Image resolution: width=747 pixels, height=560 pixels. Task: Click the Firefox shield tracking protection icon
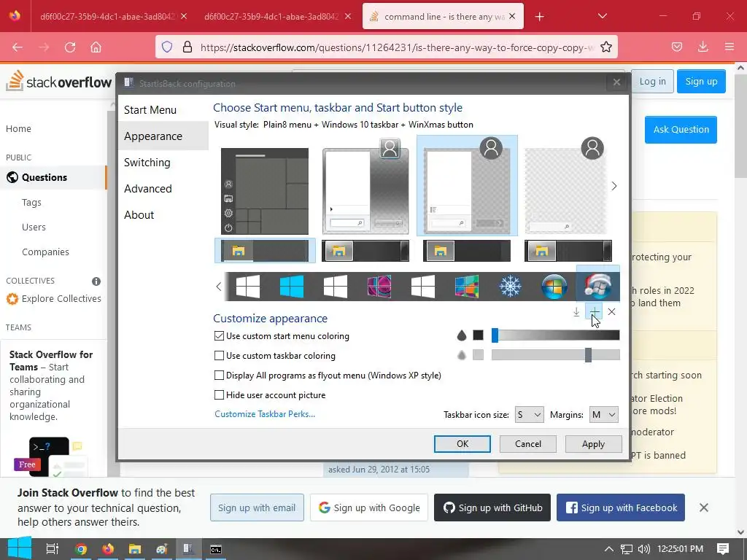tap(167, 47)
